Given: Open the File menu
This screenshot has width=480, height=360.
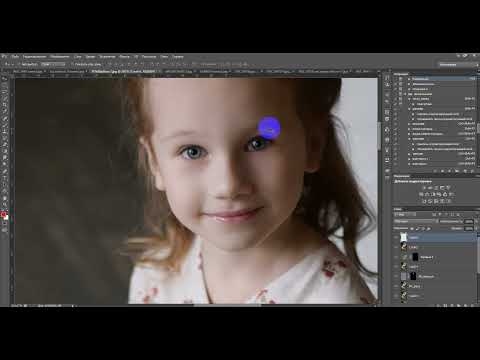Looking at the screenshot, I should pos(15,57).
